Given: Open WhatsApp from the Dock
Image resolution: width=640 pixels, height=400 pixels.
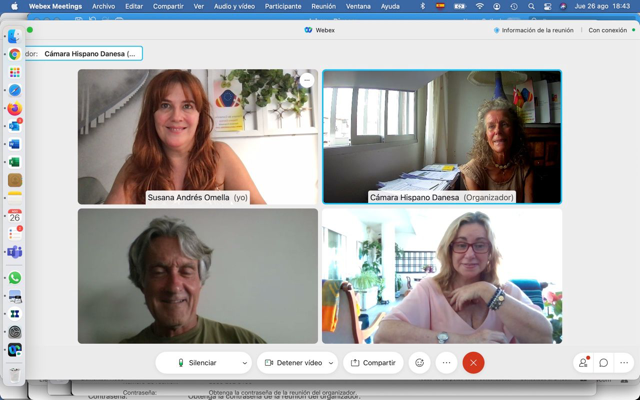Looking at the screenshot, I should click(15, 278).
